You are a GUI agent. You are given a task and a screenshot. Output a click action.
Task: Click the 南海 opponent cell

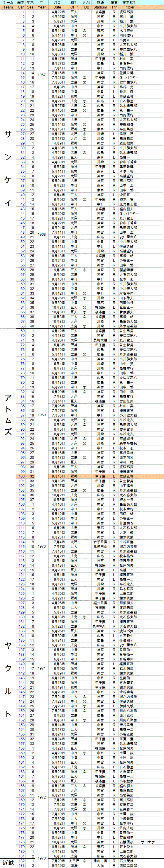74,865
